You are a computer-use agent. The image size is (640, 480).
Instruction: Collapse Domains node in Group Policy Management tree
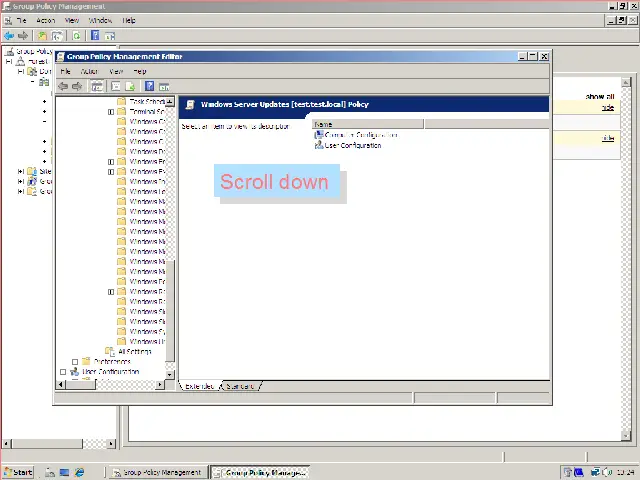click(x=20, y=71)
